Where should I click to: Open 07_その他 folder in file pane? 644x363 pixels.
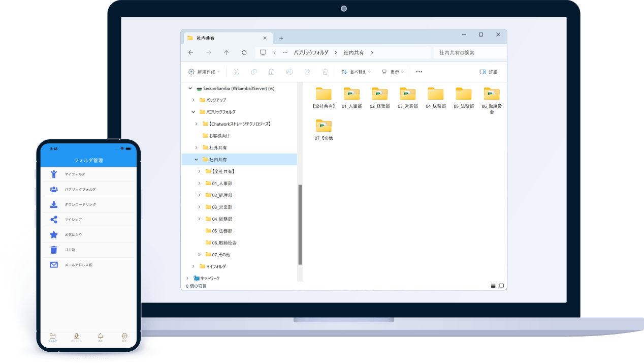pyautogui.click(x=324, y=130)
